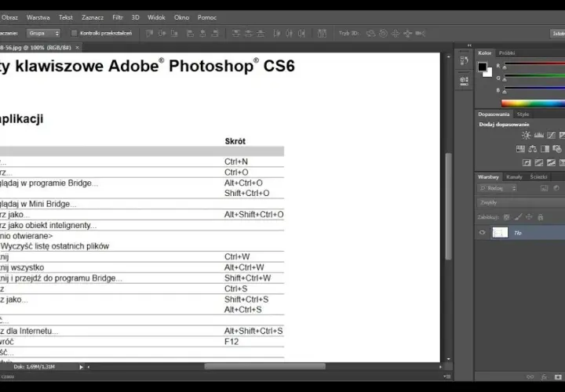This screenshot has height=392, width=565.
Task: Lock image pixels with brush icon
Action: point(518,217)
